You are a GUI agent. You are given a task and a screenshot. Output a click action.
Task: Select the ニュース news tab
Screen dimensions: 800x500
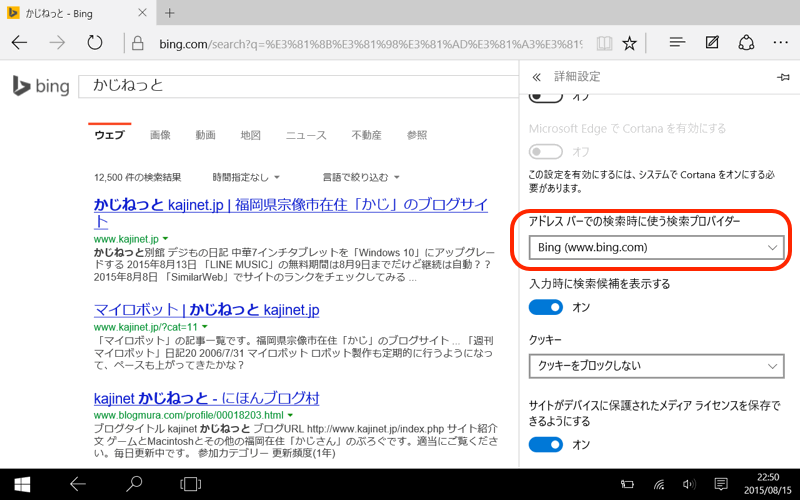coord(305,135)
